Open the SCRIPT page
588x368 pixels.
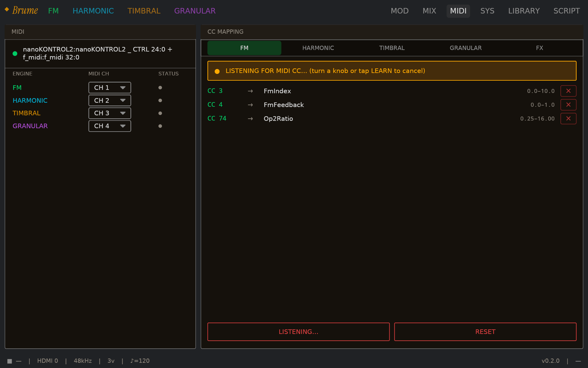[x=567, y=11]
